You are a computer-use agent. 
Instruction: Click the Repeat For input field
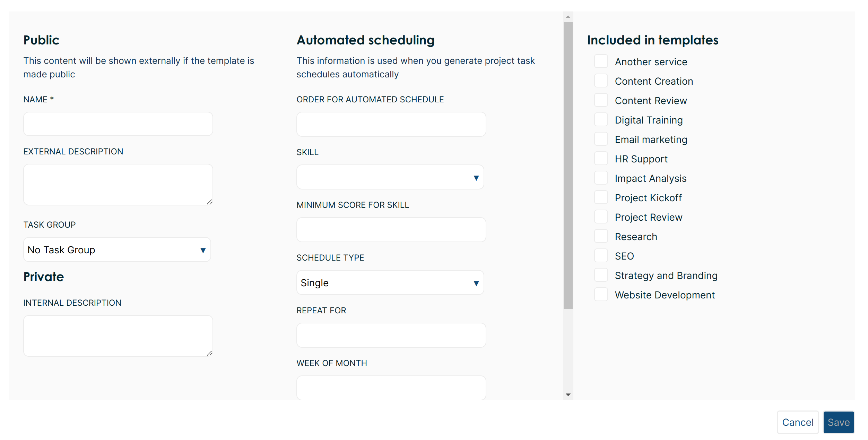click(391, 335)
